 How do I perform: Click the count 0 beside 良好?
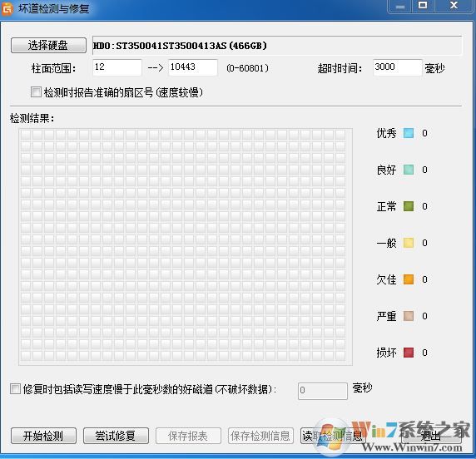coord(424,170)
